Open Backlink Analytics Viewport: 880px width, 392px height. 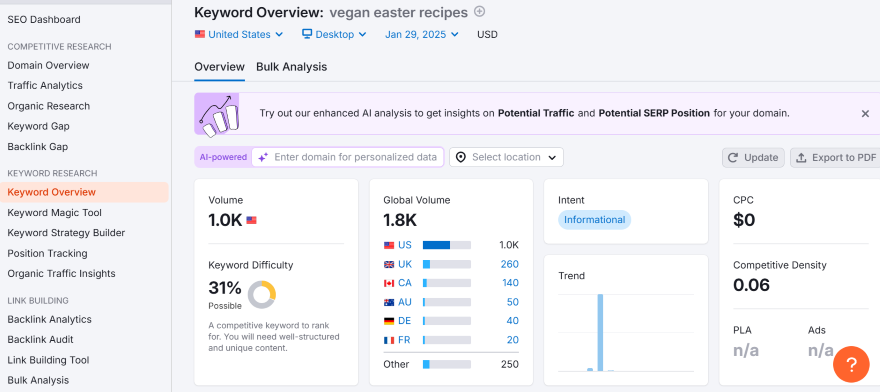[49, 319]
